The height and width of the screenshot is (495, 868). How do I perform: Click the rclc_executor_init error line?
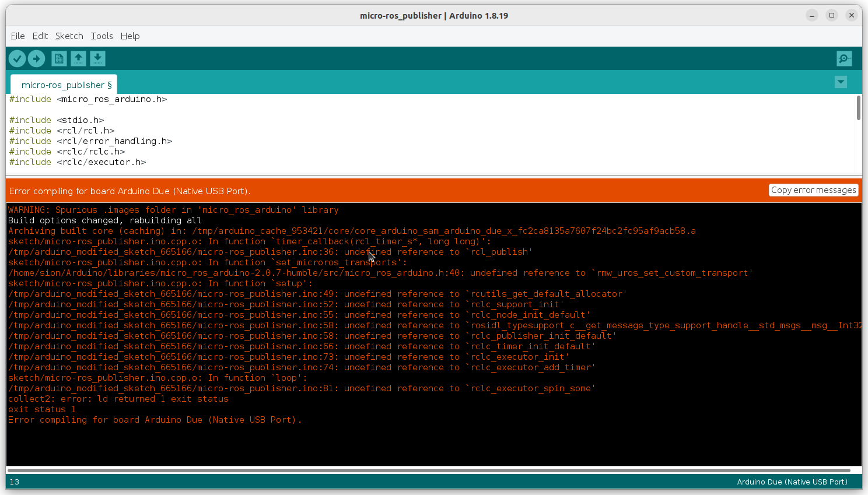(289, 357)
